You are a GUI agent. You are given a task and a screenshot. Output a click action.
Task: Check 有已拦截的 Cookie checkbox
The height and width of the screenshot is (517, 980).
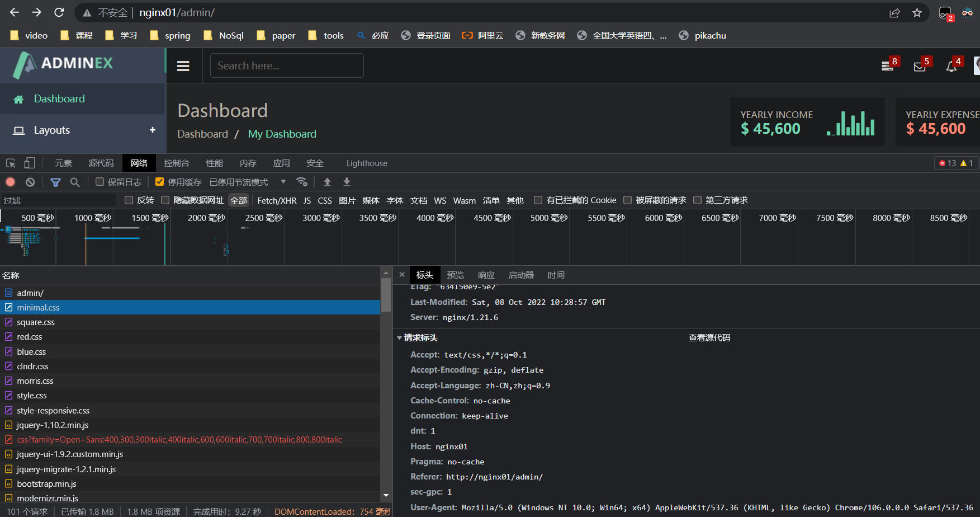click(538, 200)
